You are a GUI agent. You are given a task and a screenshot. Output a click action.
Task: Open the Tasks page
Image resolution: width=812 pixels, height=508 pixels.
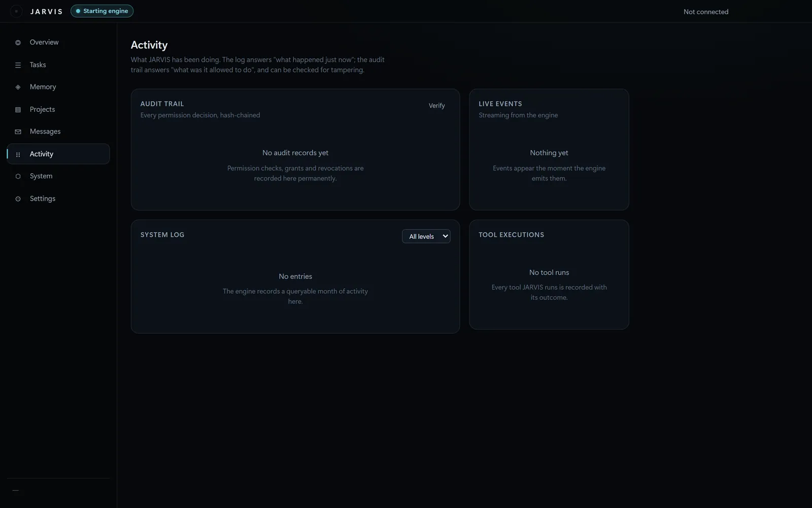[38, 65]
